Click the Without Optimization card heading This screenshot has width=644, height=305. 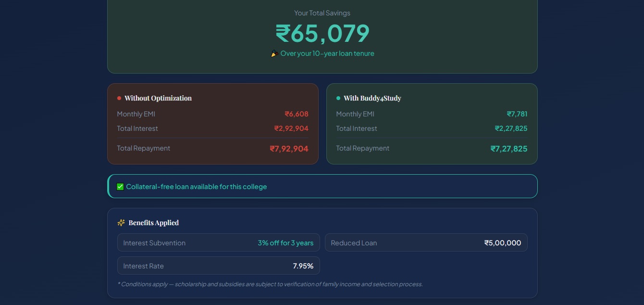[x=158, y=98]
